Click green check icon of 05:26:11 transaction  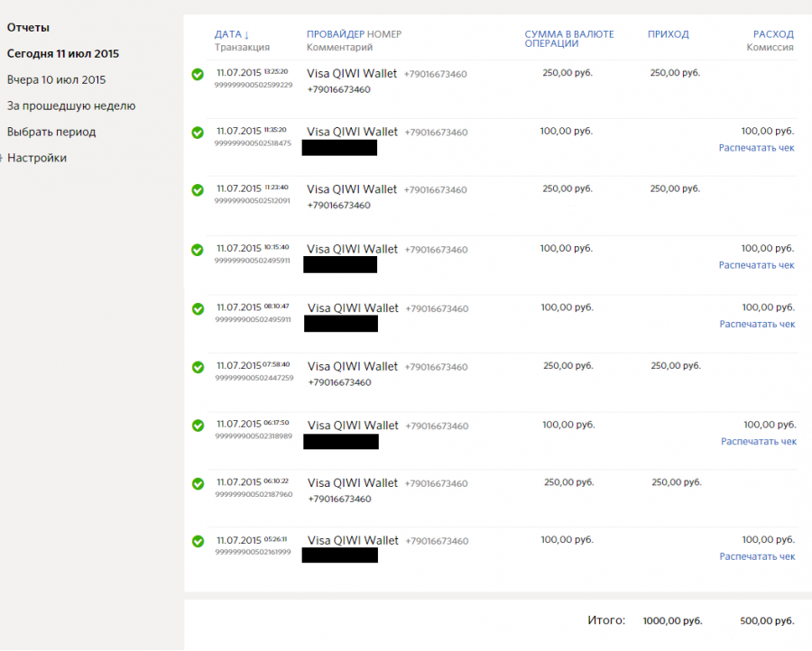click(x=198, y=541)
